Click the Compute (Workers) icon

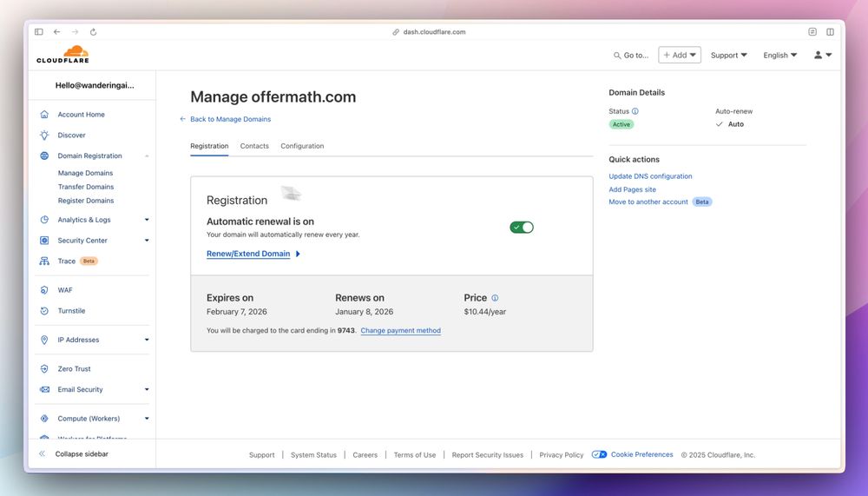point(44,419)
